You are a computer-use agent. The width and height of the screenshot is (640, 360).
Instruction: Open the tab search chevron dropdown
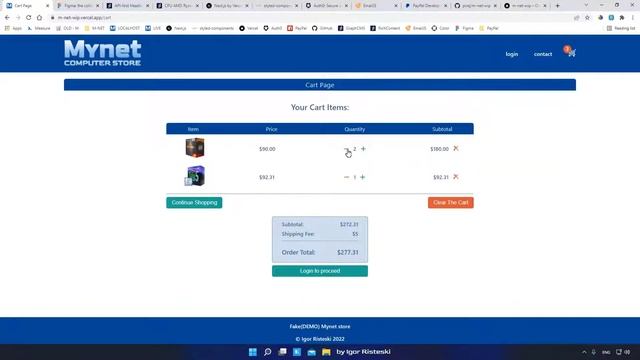click(x=586, y=5)
